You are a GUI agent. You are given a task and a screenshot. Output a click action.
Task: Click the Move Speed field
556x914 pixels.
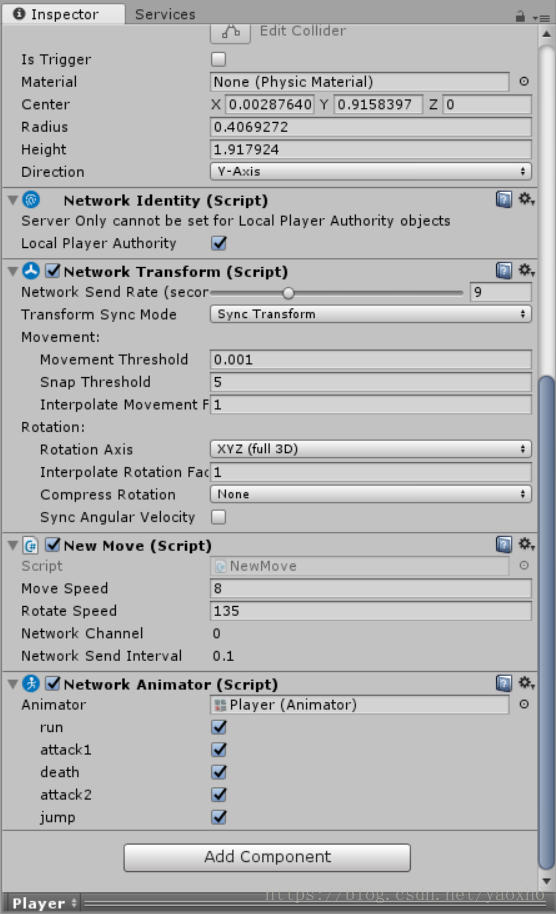(x=371, y=588)
